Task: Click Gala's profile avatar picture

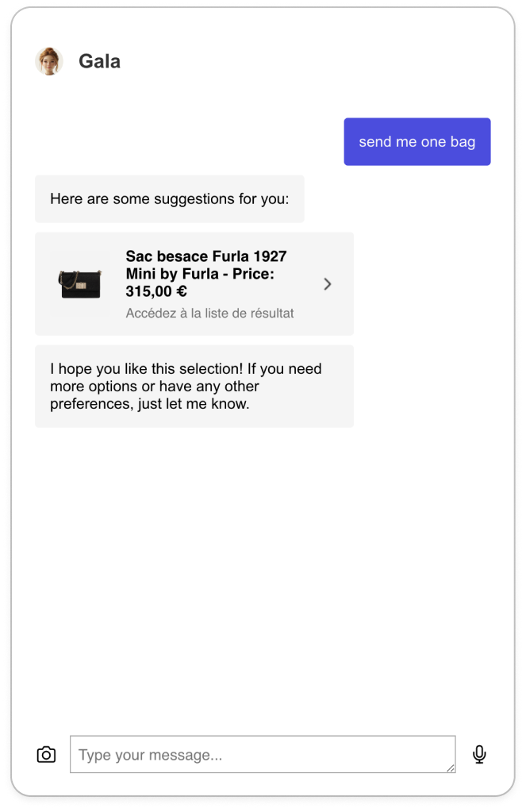Action: click(49, 61)
